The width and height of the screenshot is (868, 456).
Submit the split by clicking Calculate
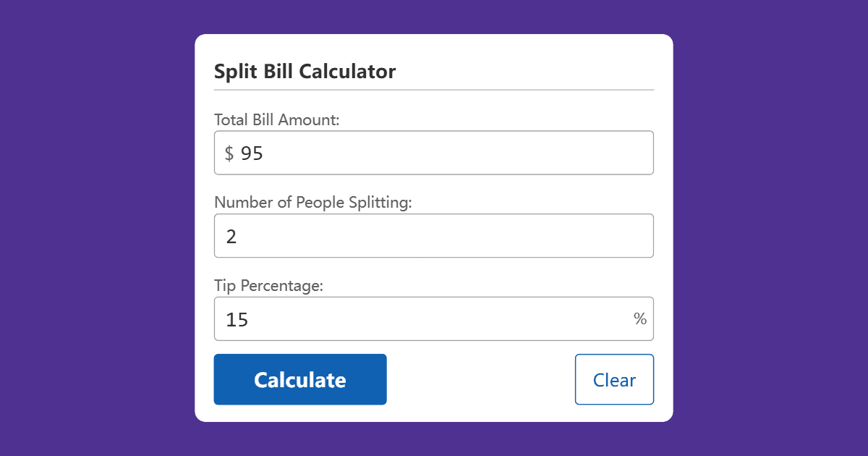(x=299, y=379)
